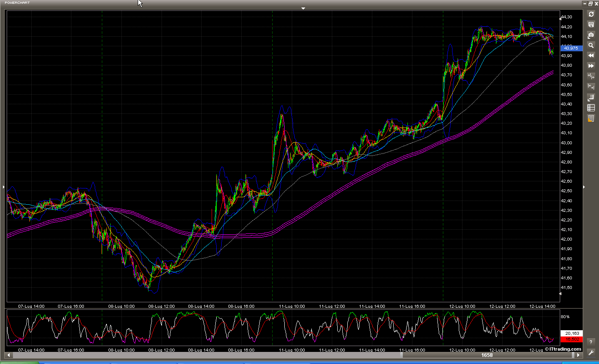The height and width of the screenshot is (364, 599).
Task: Click 11-Lug 14:00 on oscillator time axis
Action: 372,350
